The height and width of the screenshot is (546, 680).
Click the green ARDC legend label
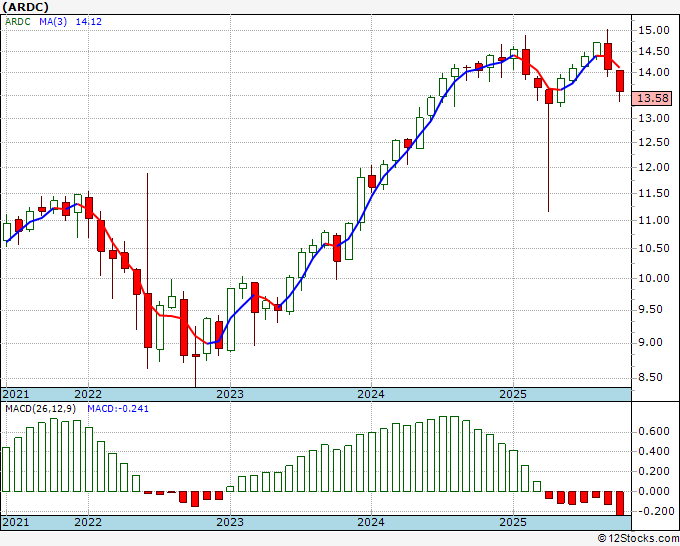click(18, 22)
